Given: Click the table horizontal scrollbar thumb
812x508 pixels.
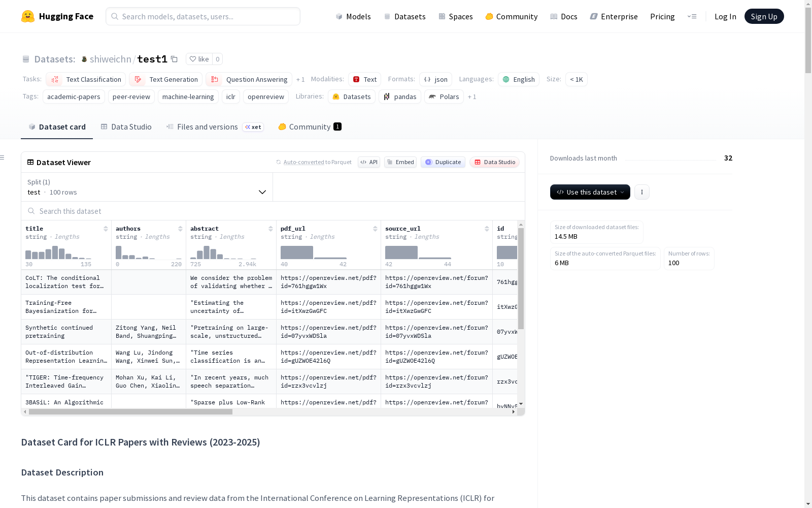Looking at the screenshot, I should click(x=130, y=412).
